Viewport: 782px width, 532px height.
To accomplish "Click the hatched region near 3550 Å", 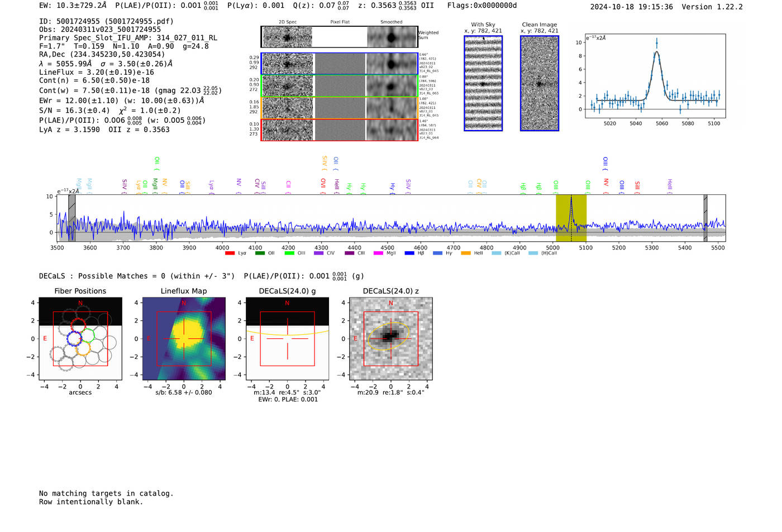I will click(x=72, y=218).
